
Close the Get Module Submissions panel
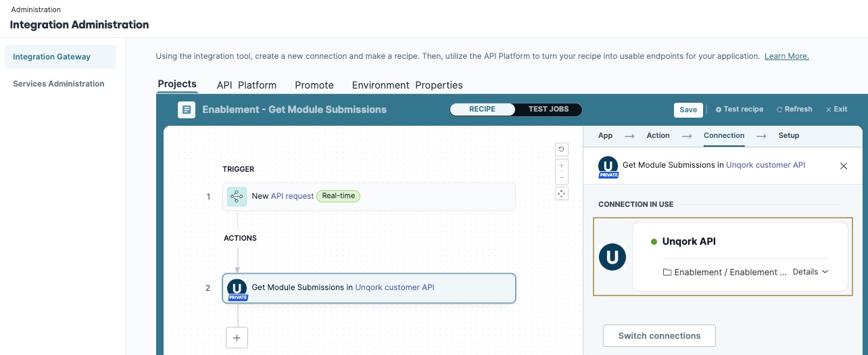point(843,166)
